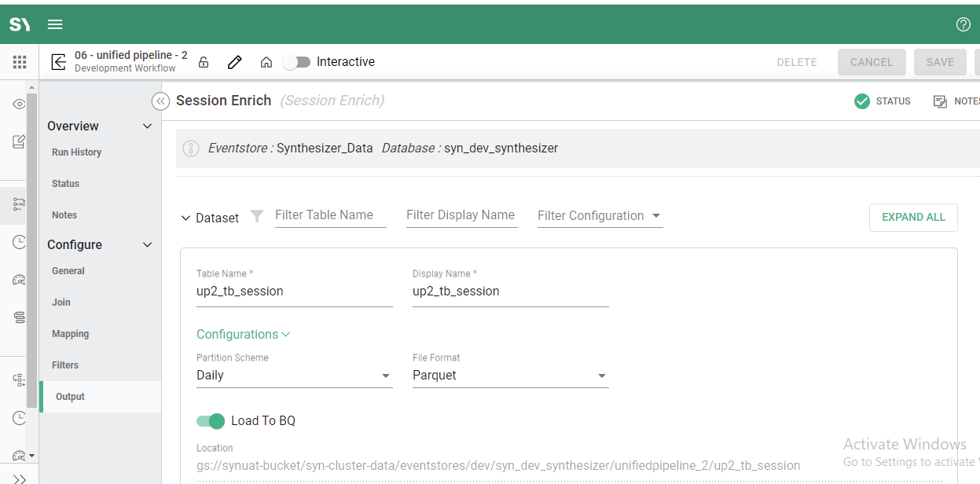The height and width of the screenshot is (484, 980).
Task: Open Run History under Overview
Action: click(75, 152)
